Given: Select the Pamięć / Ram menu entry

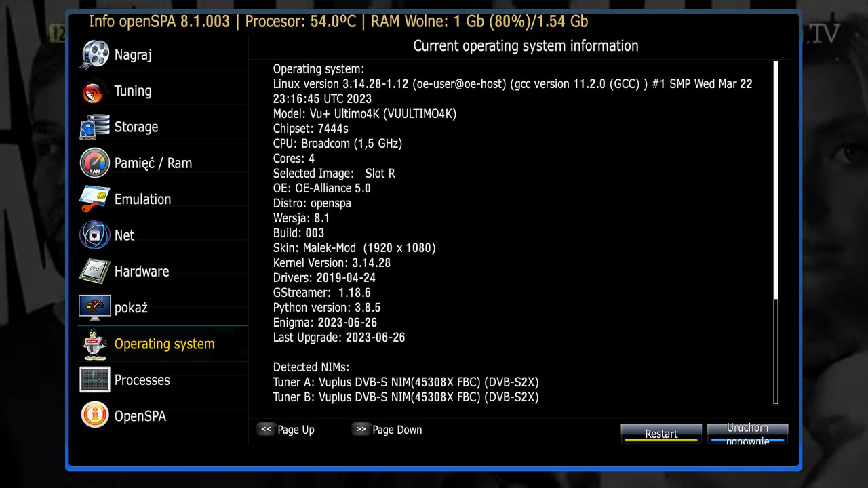Looking at the screenshot, I should tap(163, 163).
